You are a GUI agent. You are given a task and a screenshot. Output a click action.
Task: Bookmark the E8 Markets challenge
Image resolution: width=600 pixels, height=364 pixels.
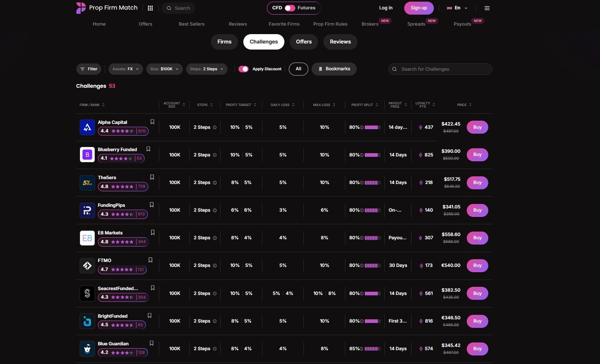pos(153,232)
